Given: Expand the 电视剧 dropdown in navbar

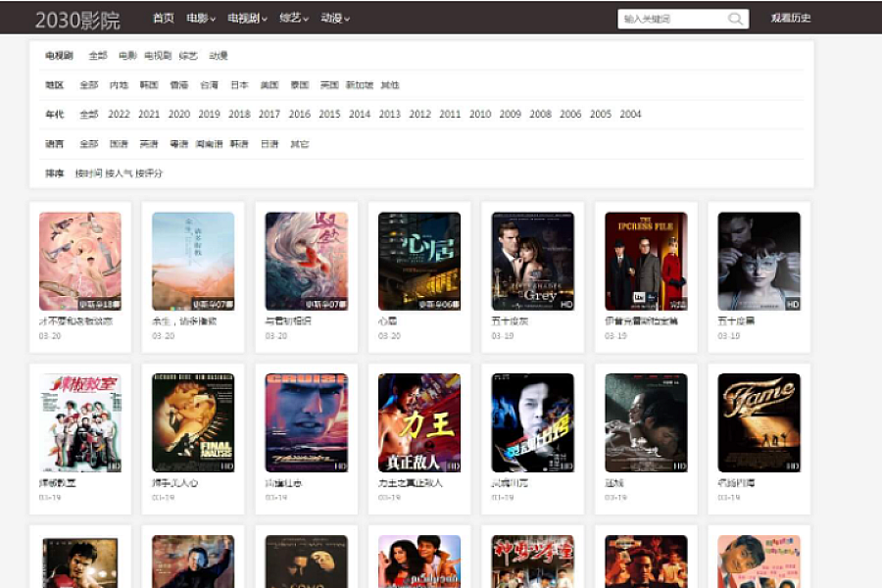Looking at the screenshot, I should coord(247,19).
